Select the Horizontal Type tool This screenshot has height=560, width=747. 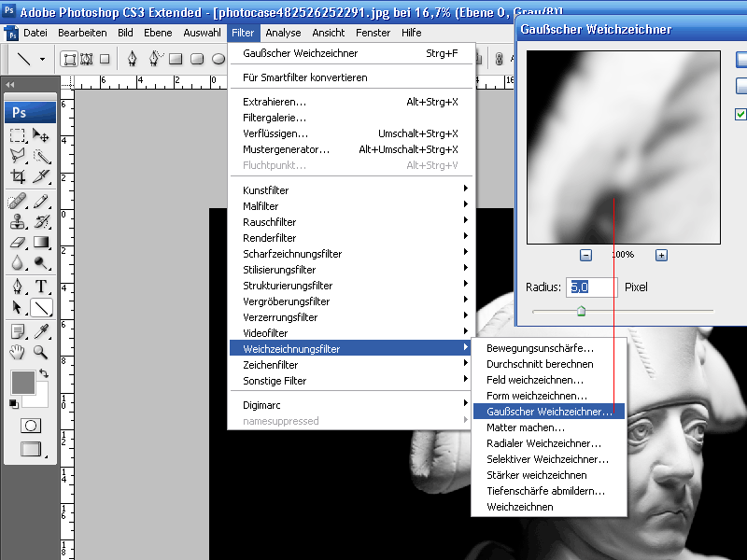tap(41, 287)
